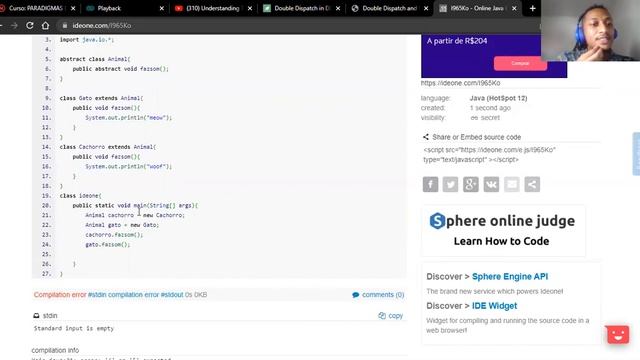Click code line with 'cachorro.falsom();'
640x360 pixels.
point(114,235)
